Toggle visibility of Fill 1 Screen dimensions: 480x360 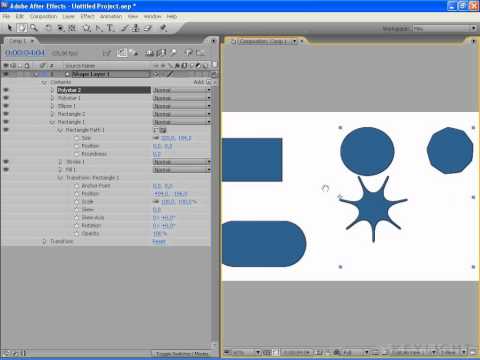tap(6, 170)
